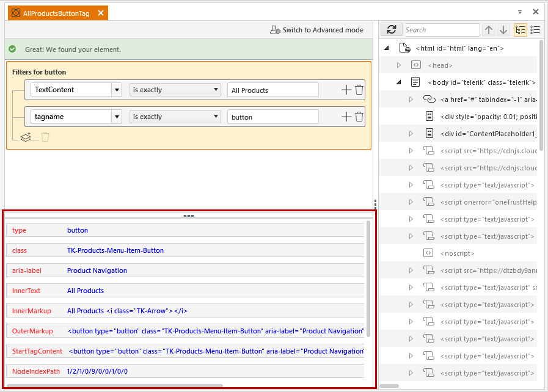Go to previous search result arrow
The image size is (548, 392).
pos(489,30)
